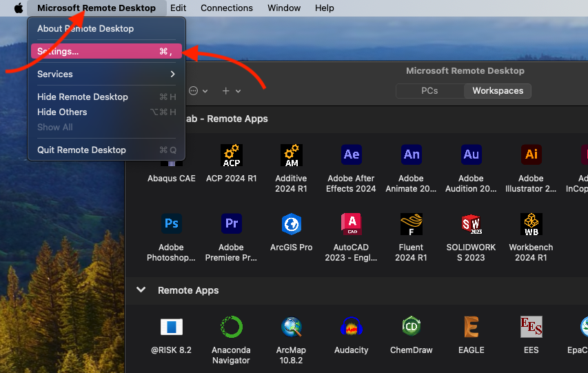Select Settings... from the menu
This screenshot has height=373, width=588.
tap(106, 51)
